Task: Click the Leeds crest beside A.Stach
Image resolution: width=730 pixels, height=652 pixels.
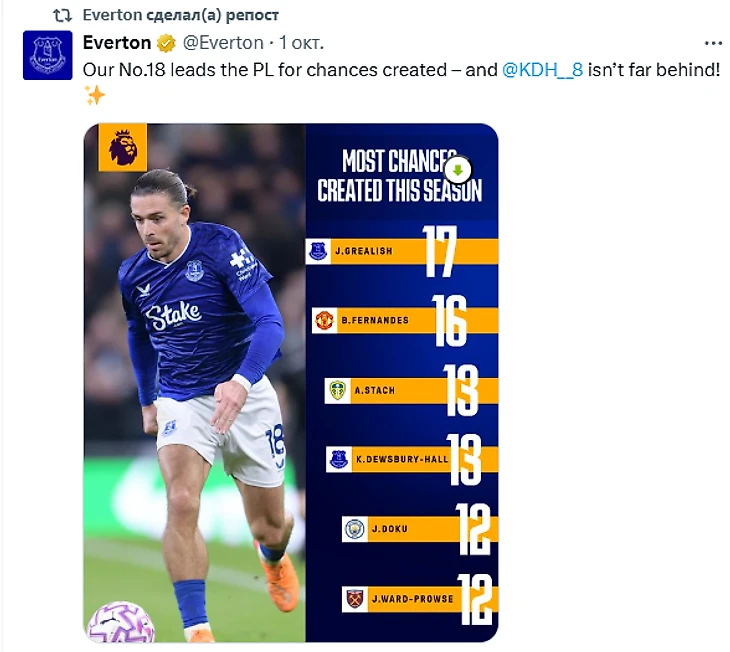Action: 338,390
